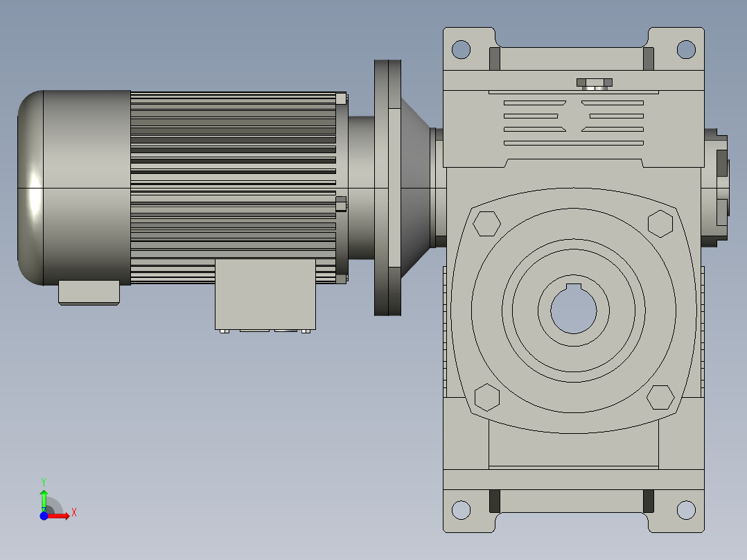
Task: Click the top-left hex bolt on the output flange
Action: 488,224
